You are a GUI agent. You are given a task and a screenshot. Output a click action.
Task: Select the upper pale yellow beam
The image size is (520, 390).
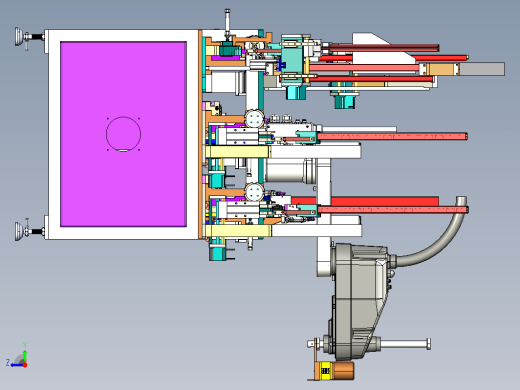237,152
